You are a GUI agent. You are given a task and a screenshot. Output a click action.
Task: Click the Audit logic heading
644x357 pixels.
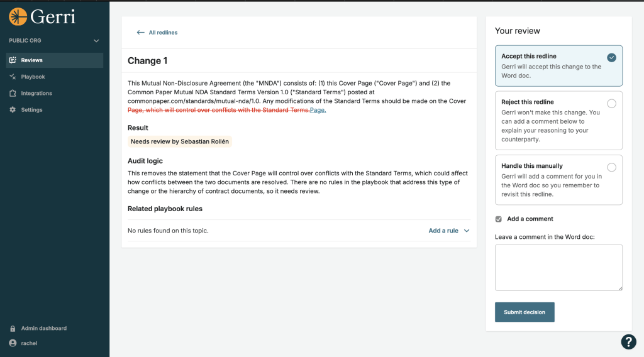145,161
